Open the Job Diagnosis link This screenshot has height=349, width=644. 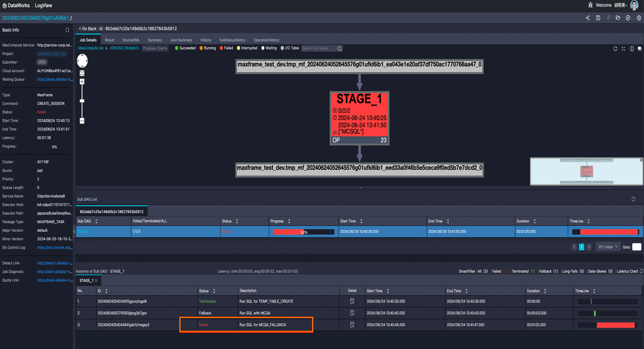point(54,272)
